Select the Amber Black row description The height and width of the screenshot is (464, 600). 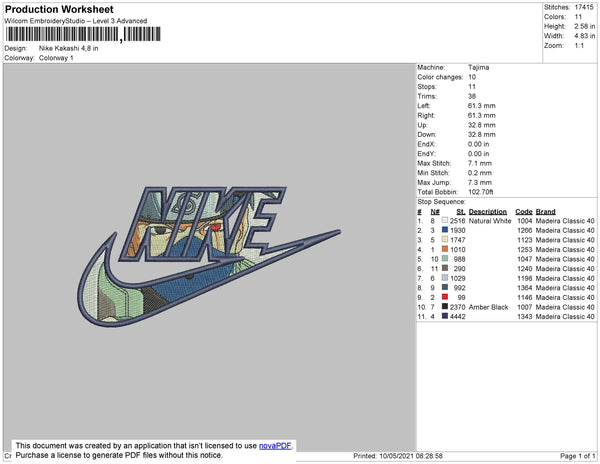488,307
